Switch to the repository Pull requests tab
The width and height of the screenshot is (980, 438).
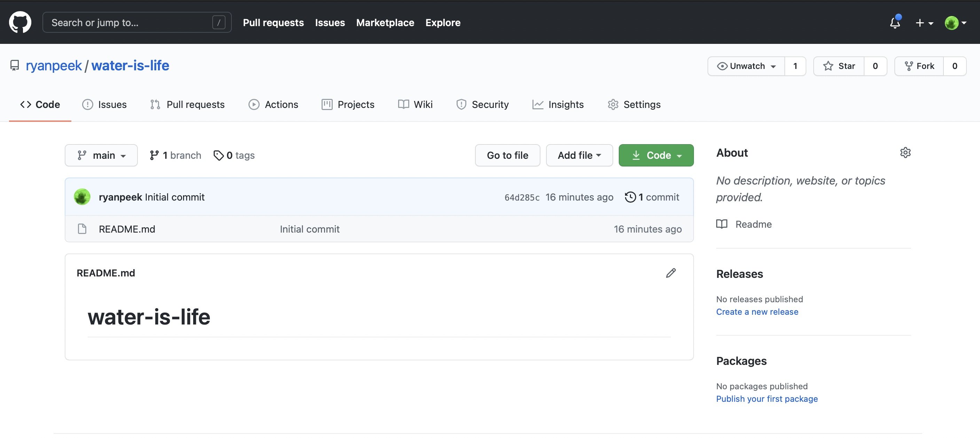coord(187,105)
